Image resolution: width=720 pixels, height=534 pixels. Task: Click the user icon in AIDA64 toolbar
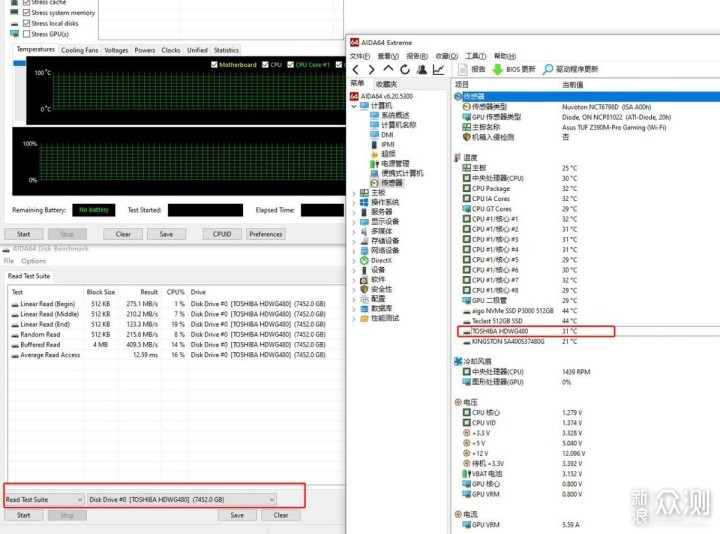(x=422, y=69)
